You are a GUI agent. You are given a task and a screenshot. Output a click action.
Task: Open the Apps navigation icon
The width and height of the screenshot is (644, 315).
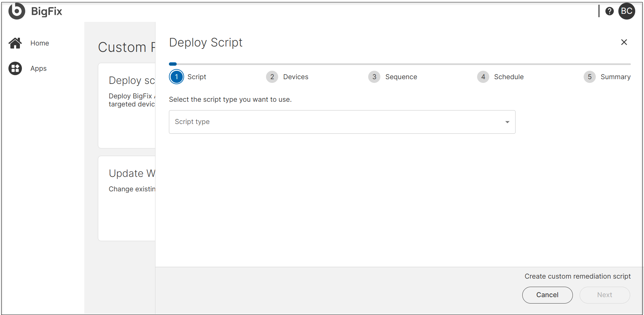(15, 68)
